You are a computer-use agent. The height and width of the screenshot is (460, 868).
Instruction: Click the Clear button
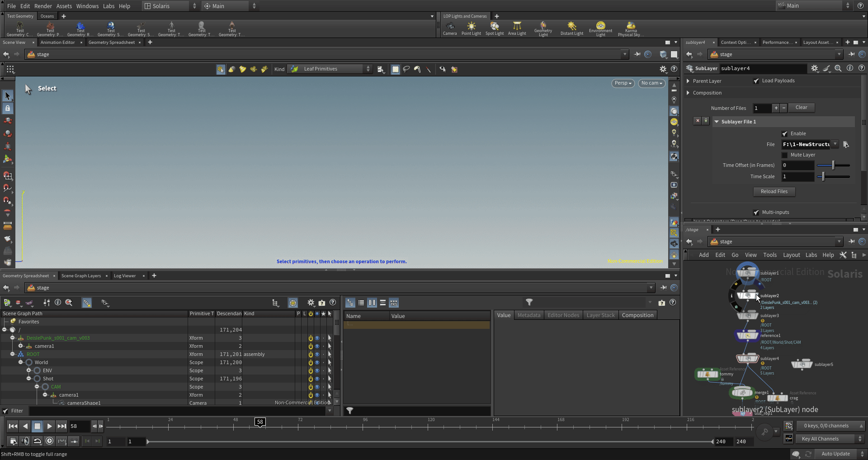801,108
